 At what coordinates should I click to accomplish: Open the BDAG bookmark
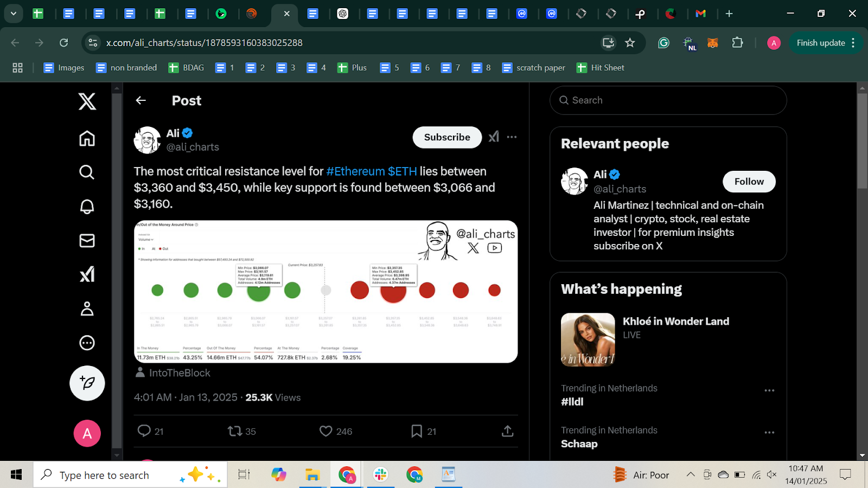pyautogui.click(x=186, y=68)
